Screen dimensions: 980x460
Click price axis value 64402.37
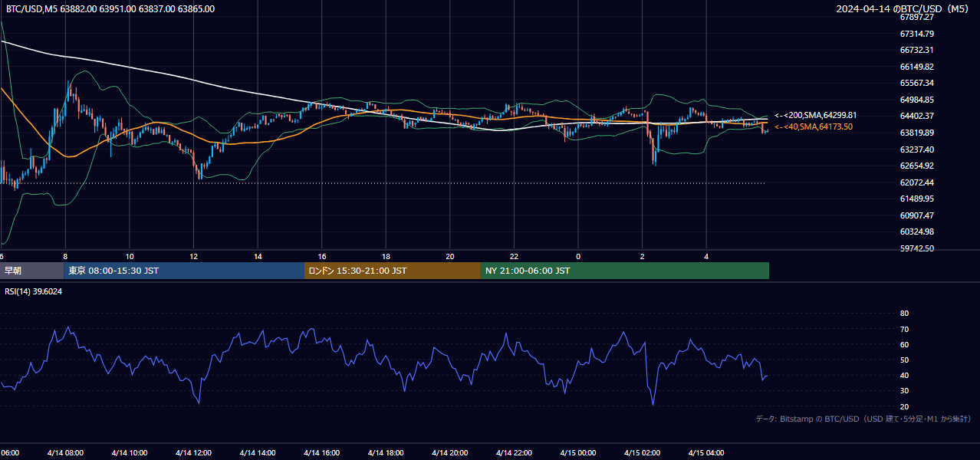click(x=916, y=116)
